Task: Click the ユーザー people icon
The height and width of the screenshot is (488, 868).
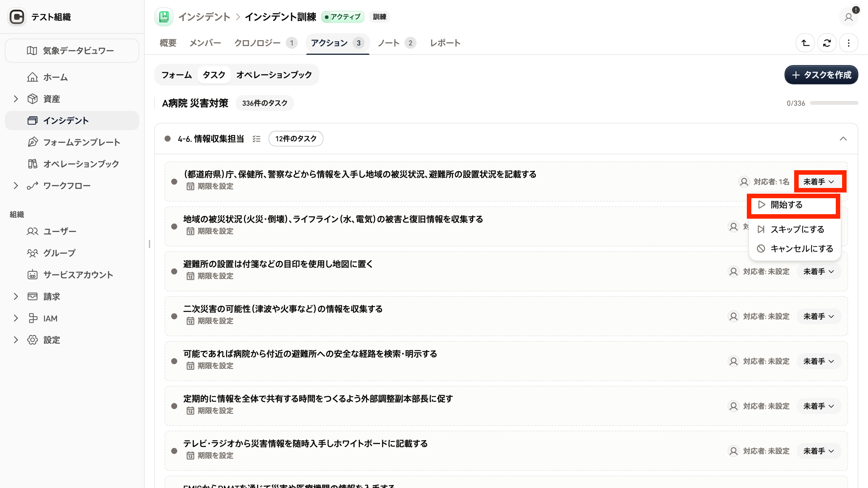Action: [32, 231]
